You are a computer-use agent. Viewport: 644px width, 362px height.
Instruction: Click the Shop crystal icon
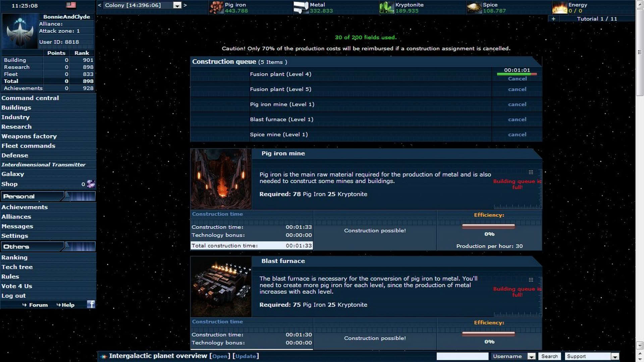(91, 184)
